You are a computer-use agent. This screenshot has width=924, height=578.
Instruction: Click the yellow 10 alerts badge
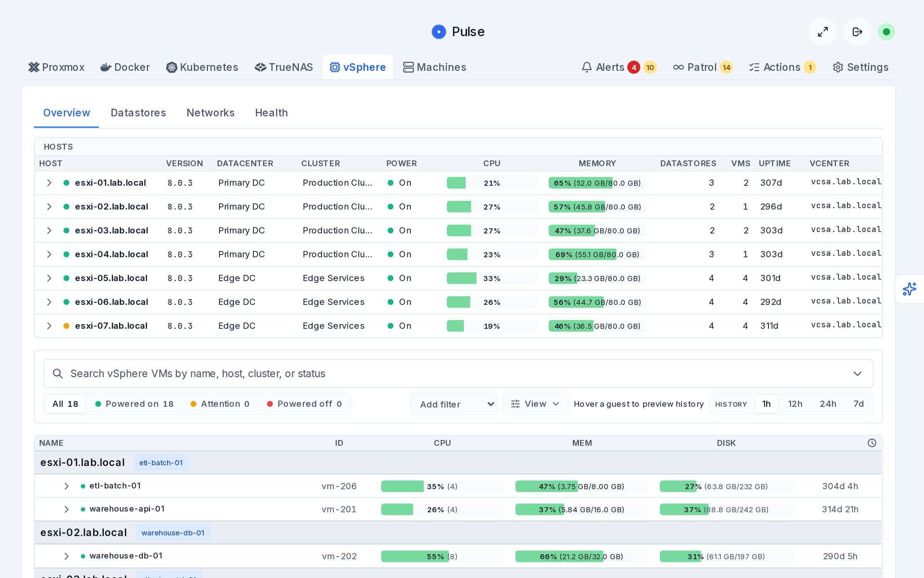click(x=650, y=67)
